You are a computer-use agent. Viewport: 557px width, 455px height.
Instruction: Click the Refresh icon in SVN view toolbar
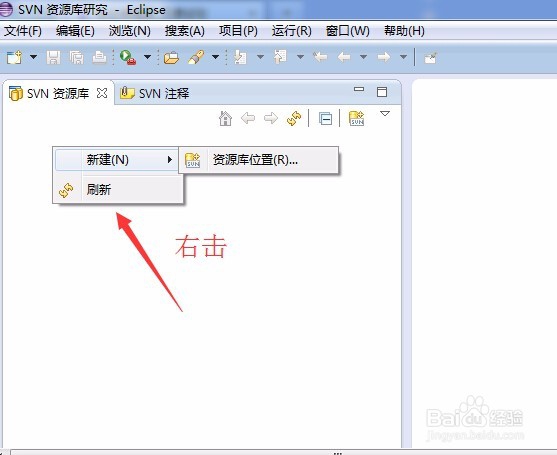pyautogui.click(x=294, y=119)
